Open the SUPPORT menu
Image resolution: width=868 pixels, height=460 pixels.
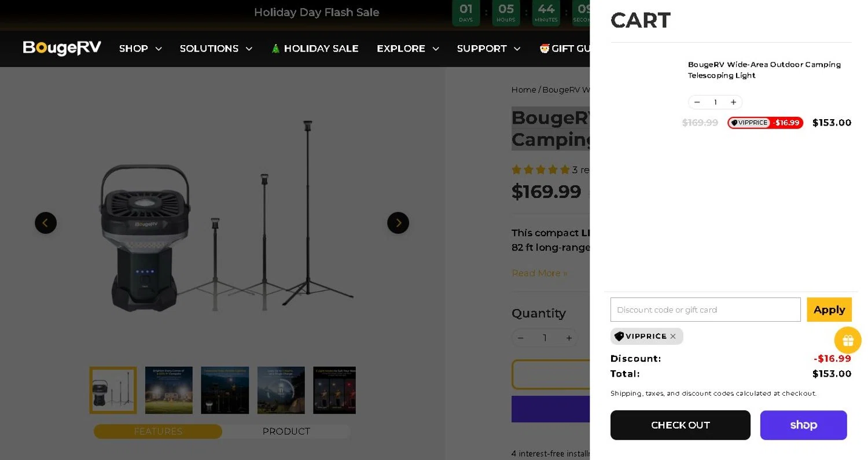point(488,49)
